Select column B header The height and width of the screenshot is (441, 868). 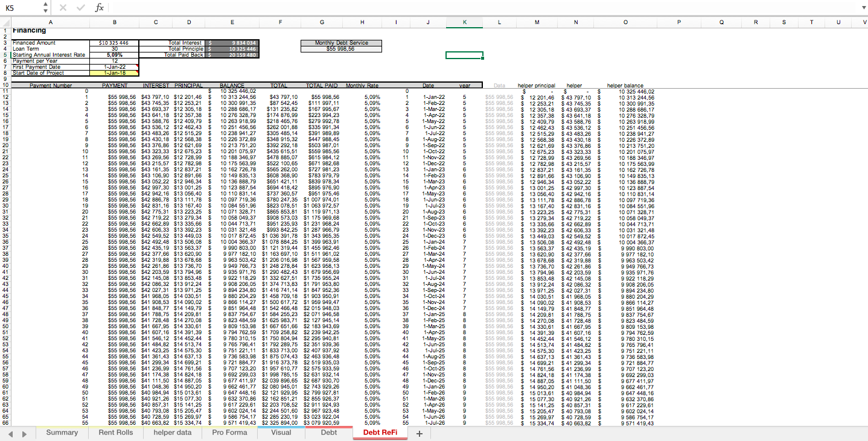tap(115, 22)
